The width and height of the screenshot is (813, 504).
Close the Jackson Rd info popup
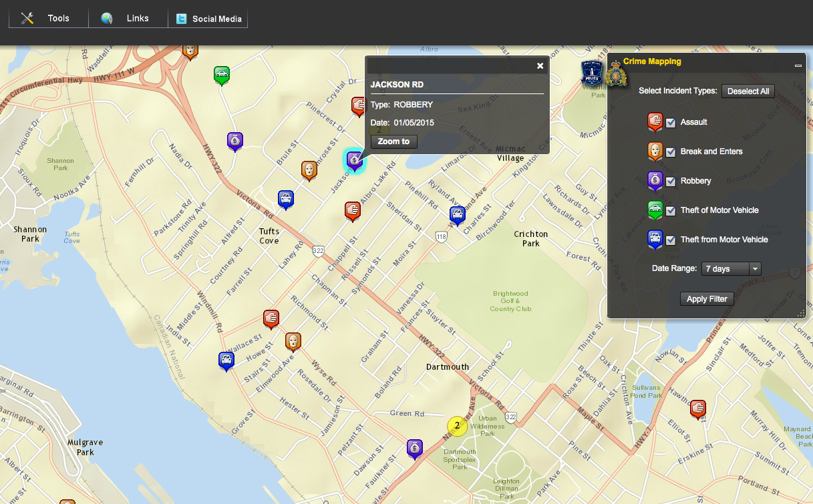coord(540,65)
